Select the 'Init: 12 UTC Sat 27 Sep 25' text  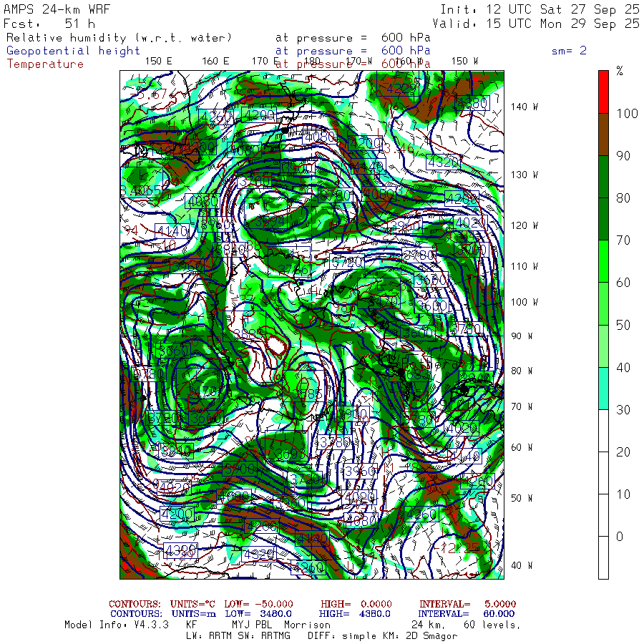(540, 9)
